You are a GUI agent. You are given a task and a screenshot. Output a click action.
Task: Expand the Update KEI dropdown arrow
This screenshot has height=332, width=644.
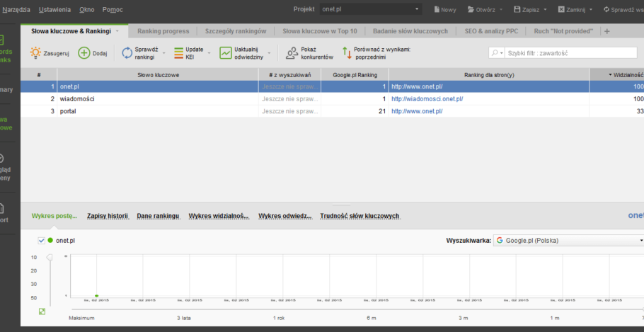(209, 53)
